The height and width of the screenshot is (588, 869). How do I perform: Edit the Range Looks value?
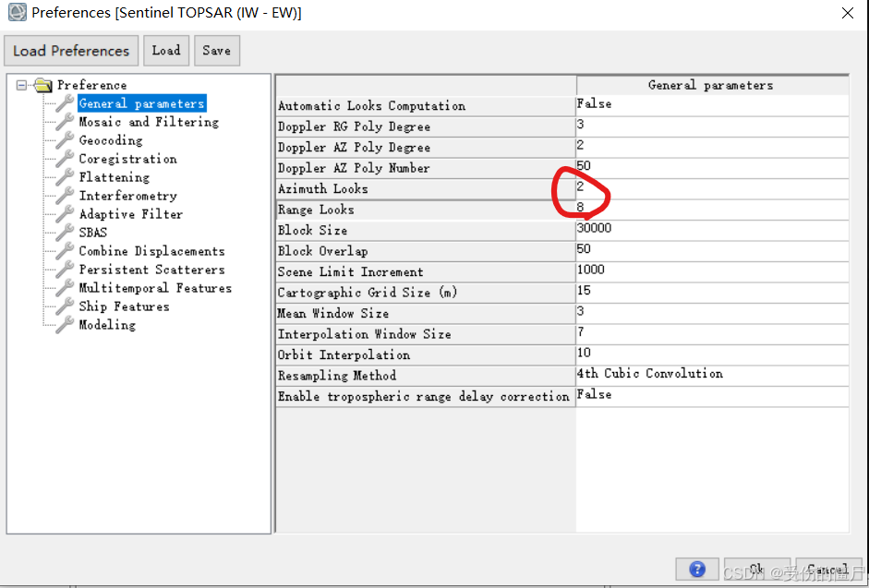coord(712,209)
